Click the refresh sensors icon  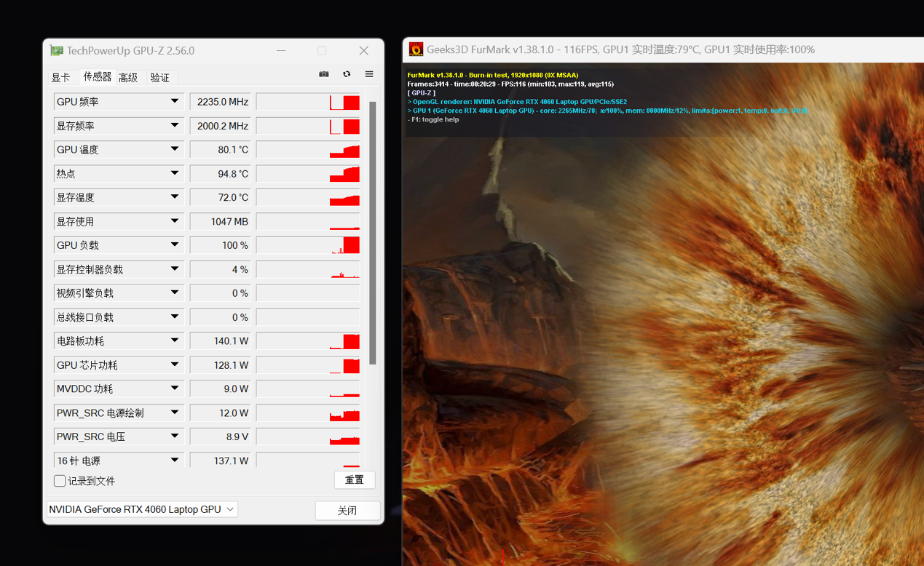pyautogui.click(x=347, y=74)
